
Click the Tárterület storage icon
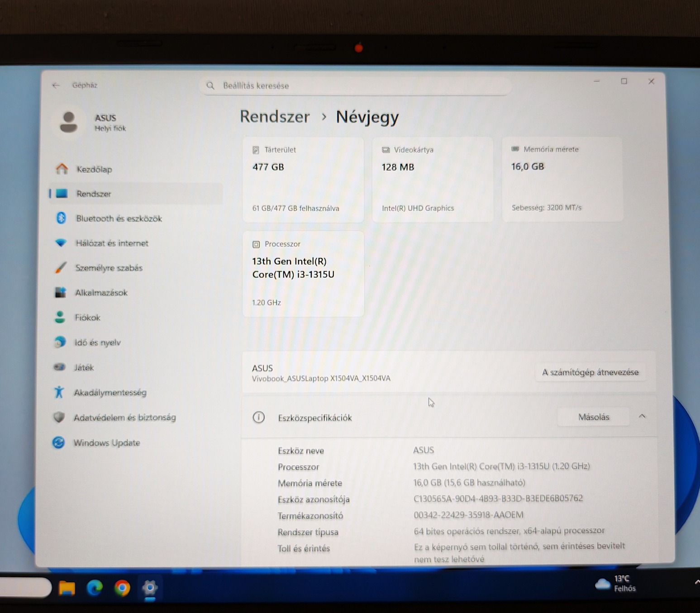(x=256, y=150)
